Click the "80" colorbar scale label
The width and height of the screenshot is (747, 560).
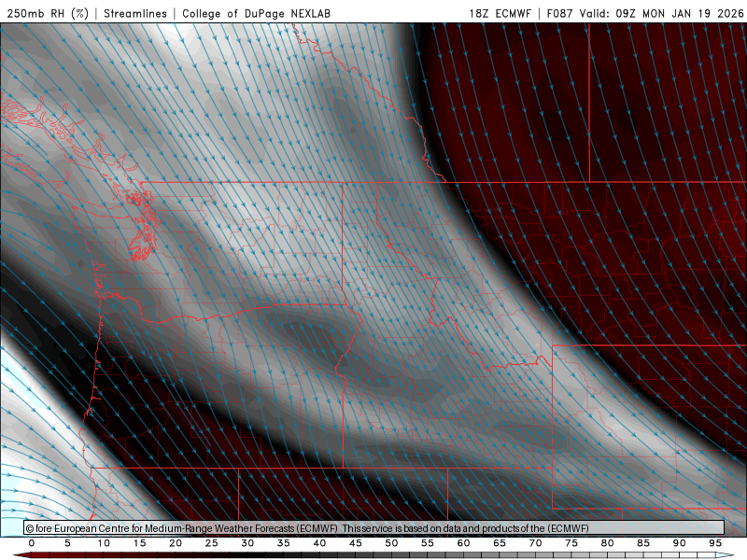point(607,543)
